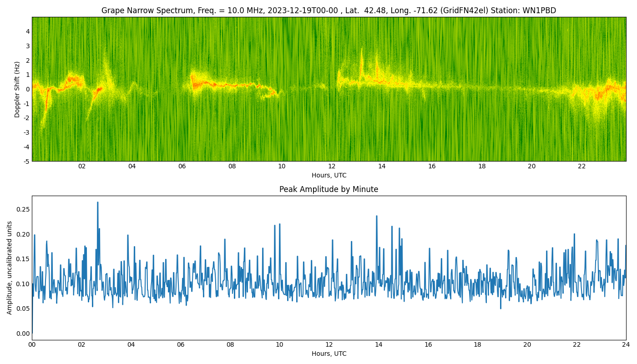Click the Doppler Shift (Hz) axis label

tap(17, 89)
